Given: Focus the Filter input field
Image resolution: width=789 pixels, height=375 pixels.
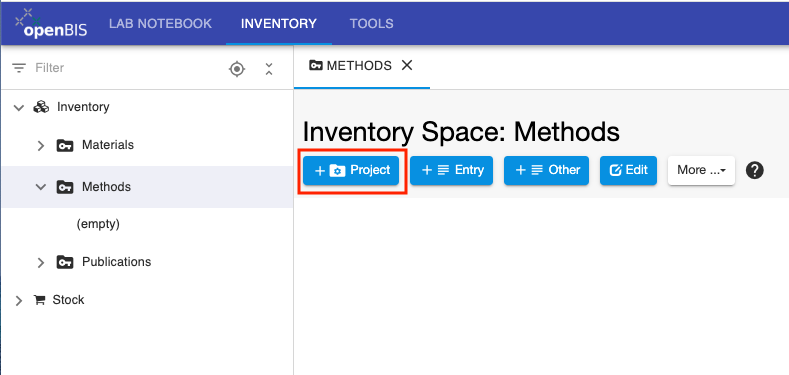Looking at the screenshot, I should coord(126,68).
